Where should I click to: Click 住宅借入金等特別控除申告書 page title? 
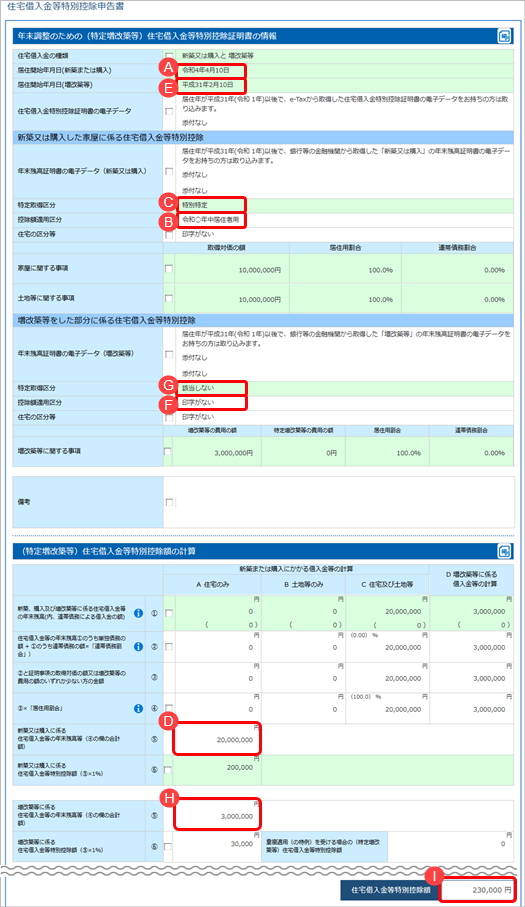point(65,7)
